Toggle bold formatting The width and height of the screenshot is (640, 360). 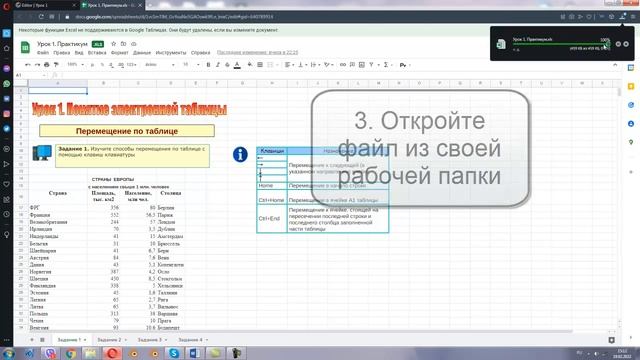tap(208, 65)
